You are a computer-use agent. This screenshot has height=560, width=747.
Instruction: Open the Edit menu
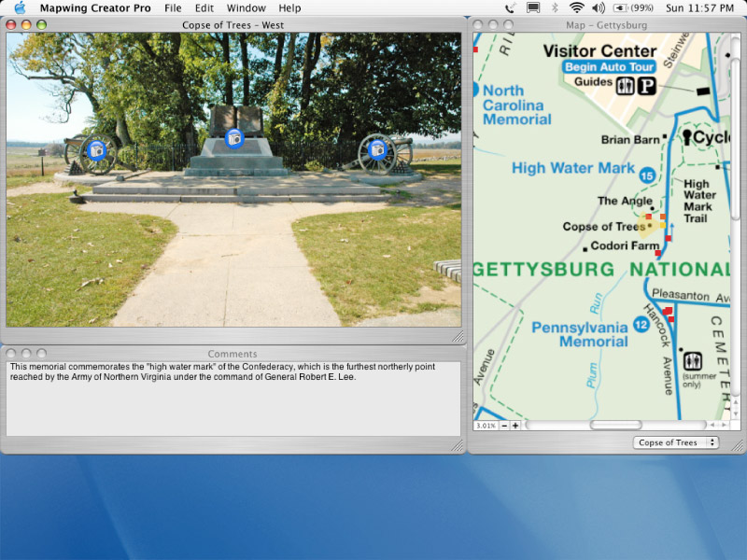coord(204,8)
